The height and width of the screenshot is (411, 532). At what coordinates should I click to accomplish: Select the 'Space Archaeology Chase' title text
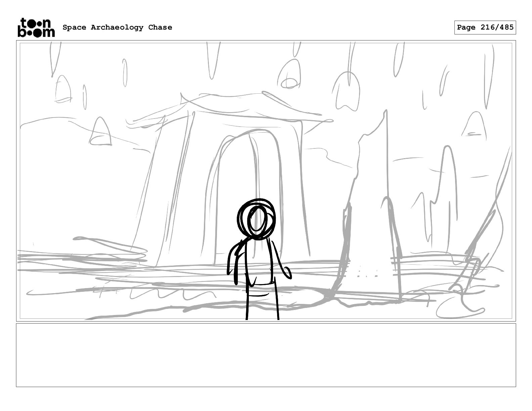click(117, 27)
